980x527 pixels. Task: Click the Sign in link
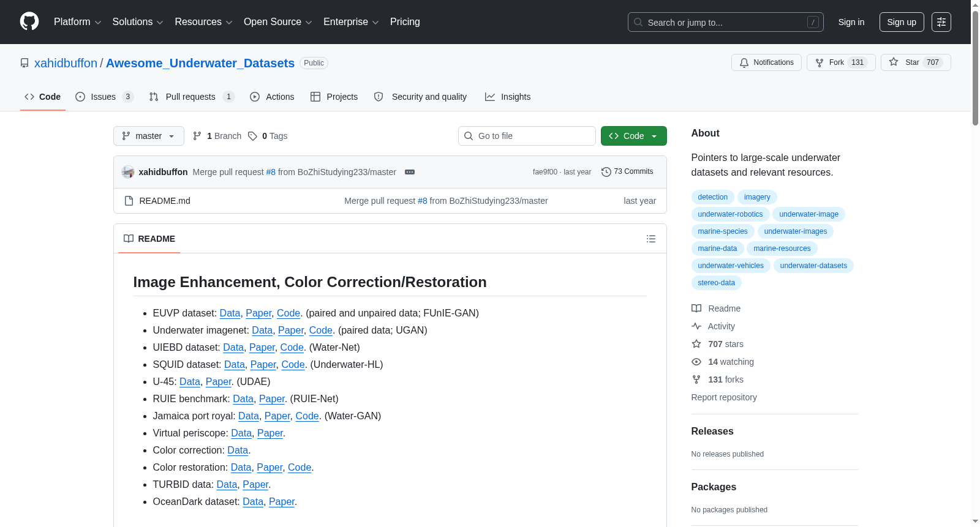(x=851, y=22)
